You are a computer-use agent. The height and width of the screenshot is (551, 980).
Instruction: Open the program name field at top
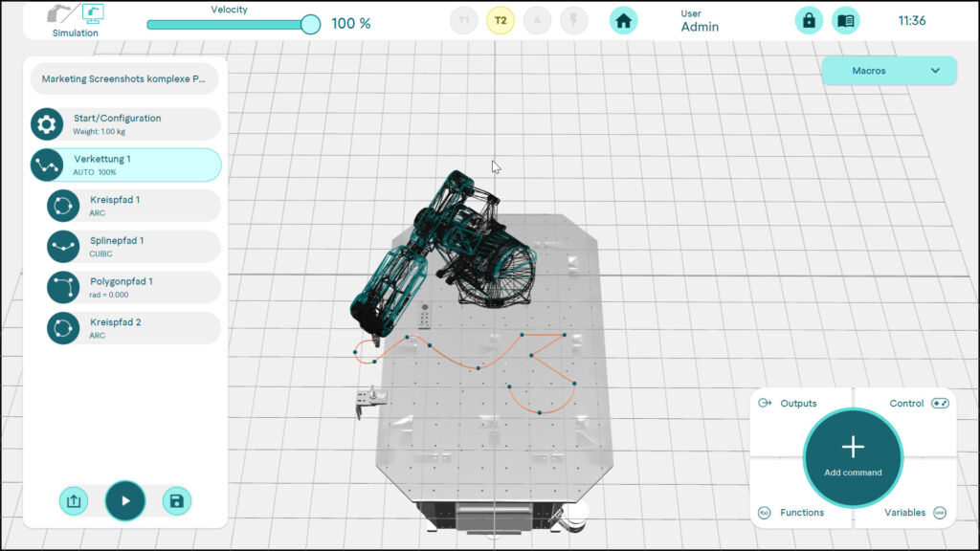(x=125, y=79)
